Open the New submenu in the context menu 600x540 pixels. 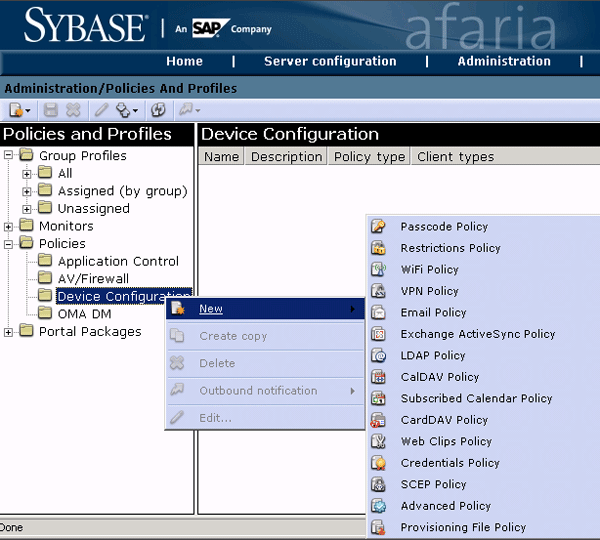(265, 308)
